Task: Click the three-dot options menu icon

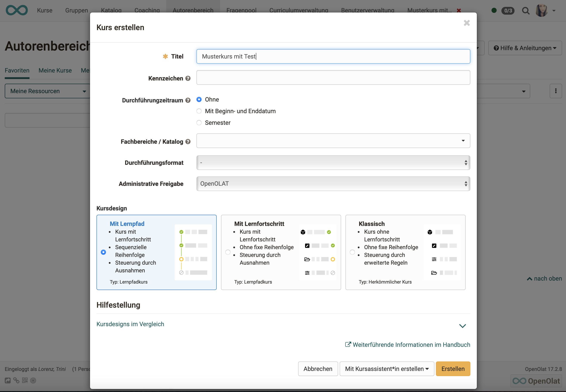Action: pyautogui.click(x=555, y=91)
